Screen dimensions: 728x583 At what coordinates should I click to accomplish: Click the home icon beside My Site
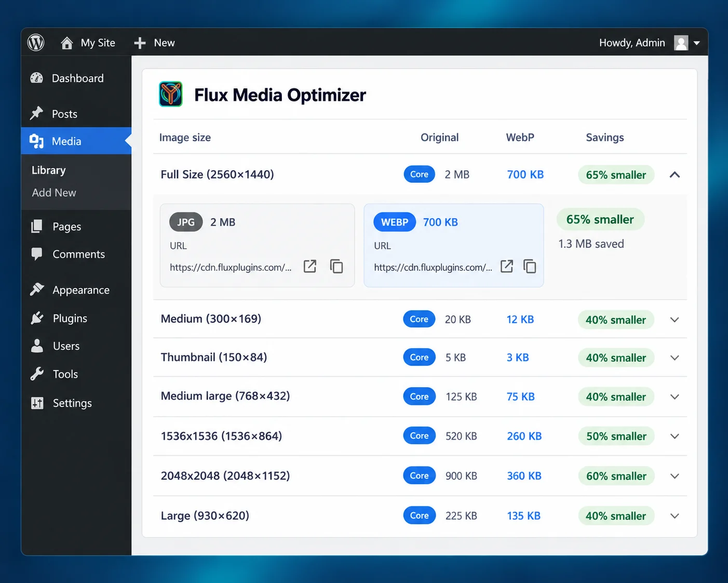[66, 43]
